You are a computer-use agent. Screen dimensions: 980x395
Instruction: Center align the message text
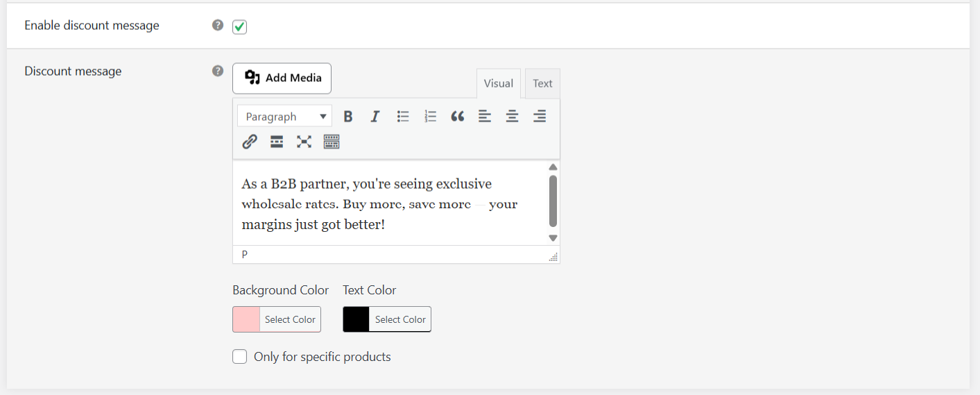pos(512,117)
